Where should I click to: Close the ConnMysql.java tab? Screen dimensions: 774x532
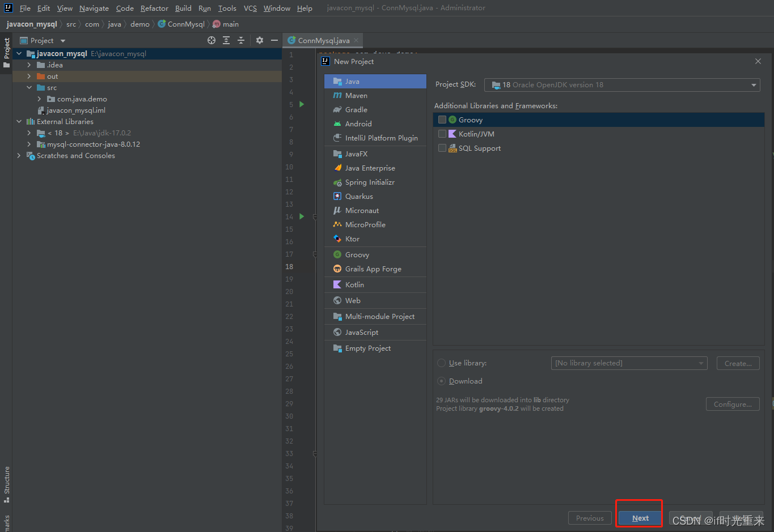356,40
